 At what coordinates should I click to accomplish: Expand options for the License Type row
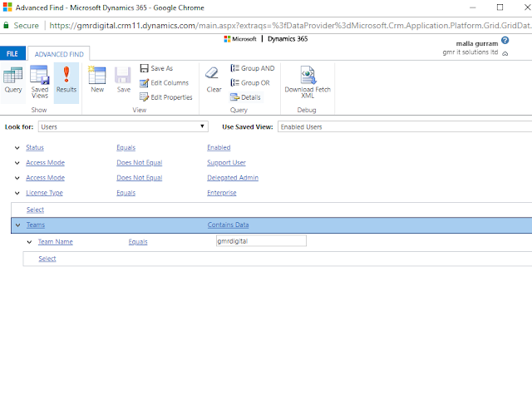(x=17, y=193)
